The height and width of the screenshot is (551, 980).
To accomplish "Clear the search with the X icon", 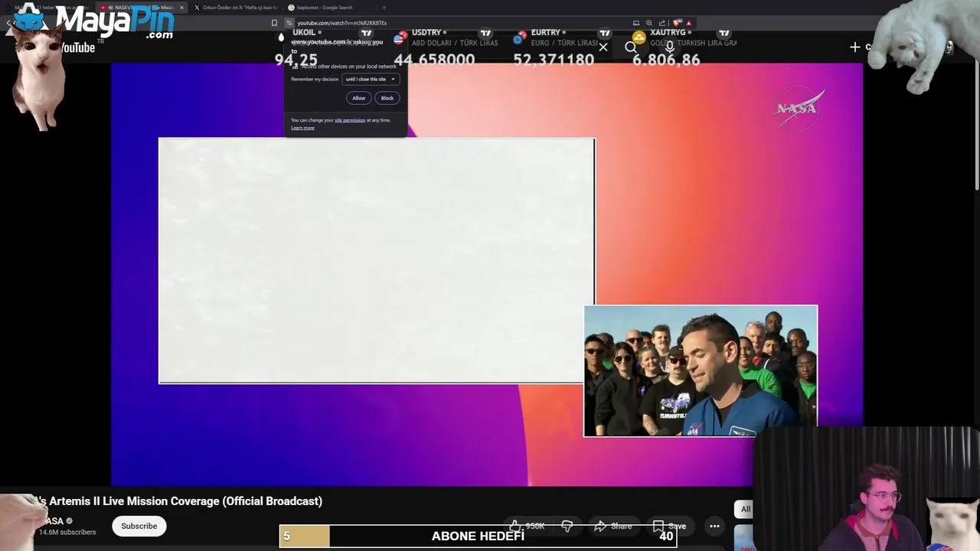I will coord(603,47).
